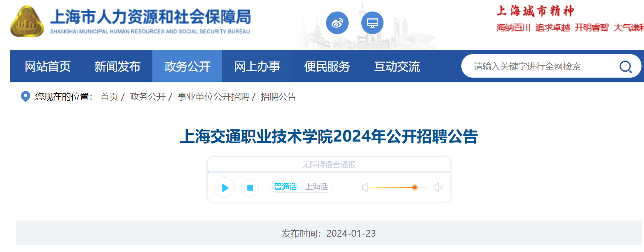Click the magnifier search icon
This screenshot has height=252, width=644.
[625, 67]
